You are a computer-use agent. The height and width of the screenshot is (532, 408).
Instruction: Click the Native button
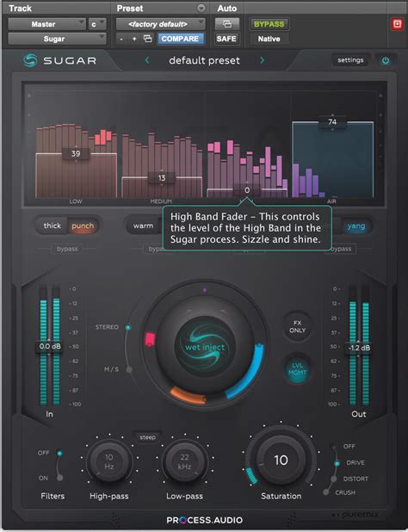pyautogui.click(x=269, y=39)
